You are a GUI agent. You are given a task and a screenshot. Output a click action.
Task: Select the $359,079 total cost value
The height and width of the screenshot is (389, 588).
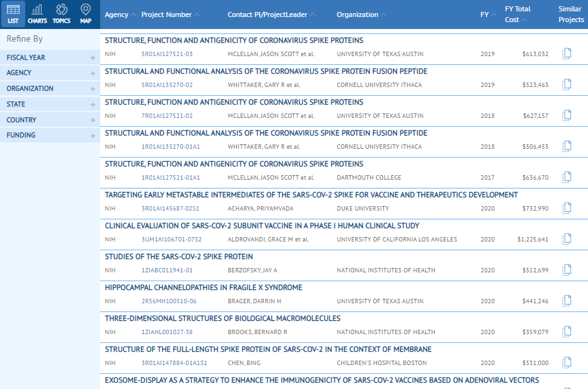tap(535, 332)
